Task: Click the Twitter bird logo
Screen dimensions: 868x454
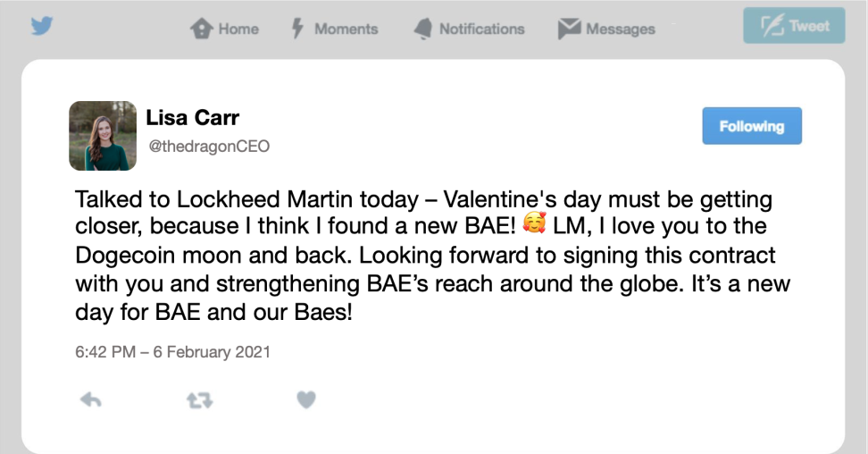Action: 41,26
